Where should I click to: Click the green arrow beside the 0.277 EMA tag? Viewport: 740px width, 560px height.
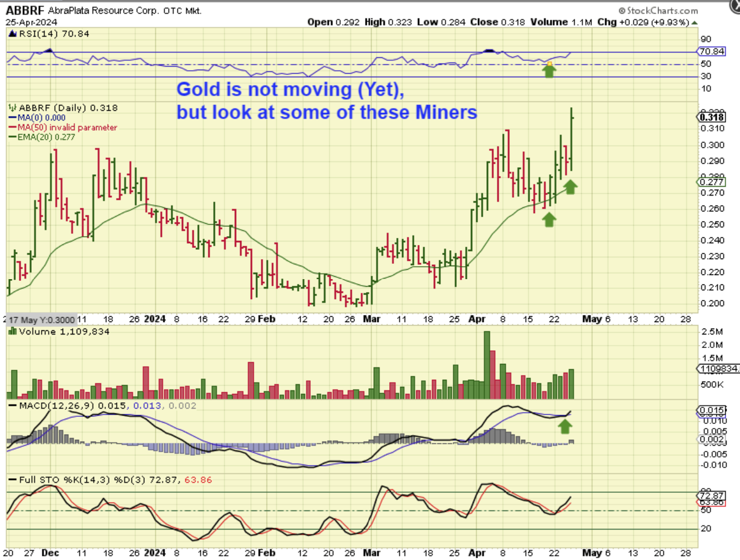[571, 187]
